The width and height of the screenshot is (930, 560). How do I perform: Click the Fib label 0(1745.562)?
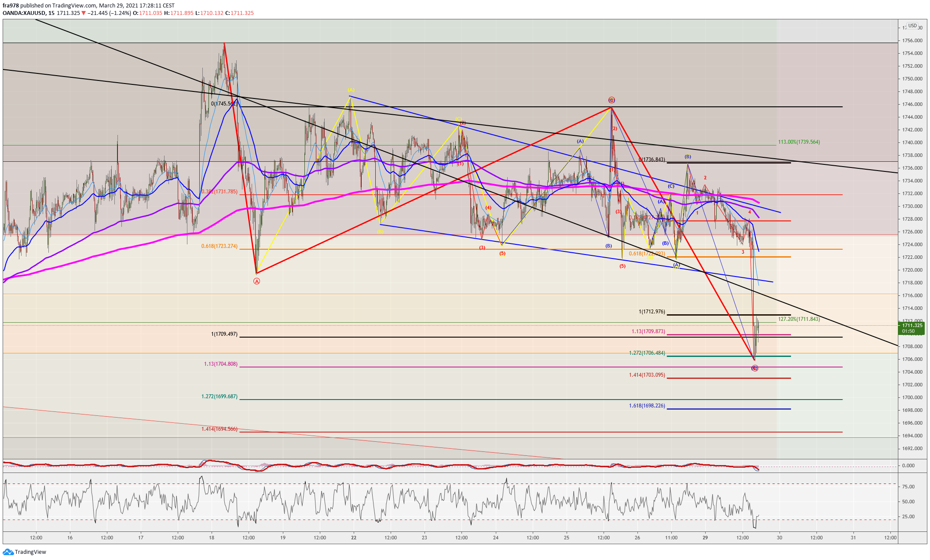click(224, 104)
